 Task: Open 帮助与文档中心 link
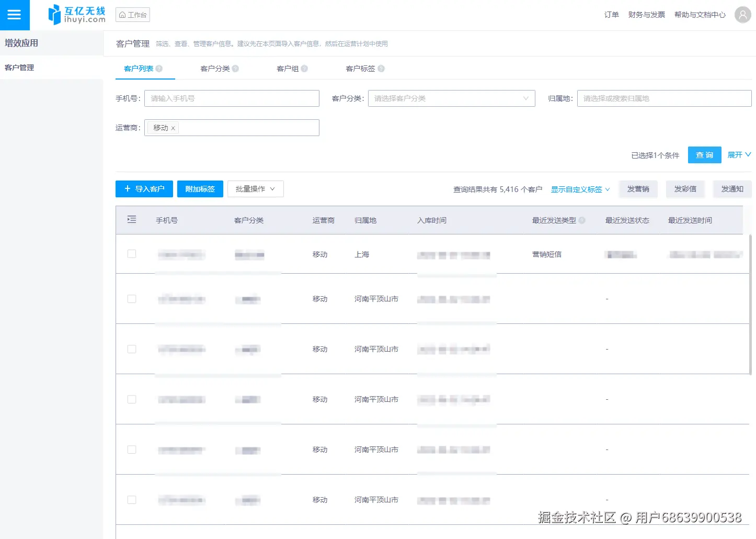pos(700,15)
